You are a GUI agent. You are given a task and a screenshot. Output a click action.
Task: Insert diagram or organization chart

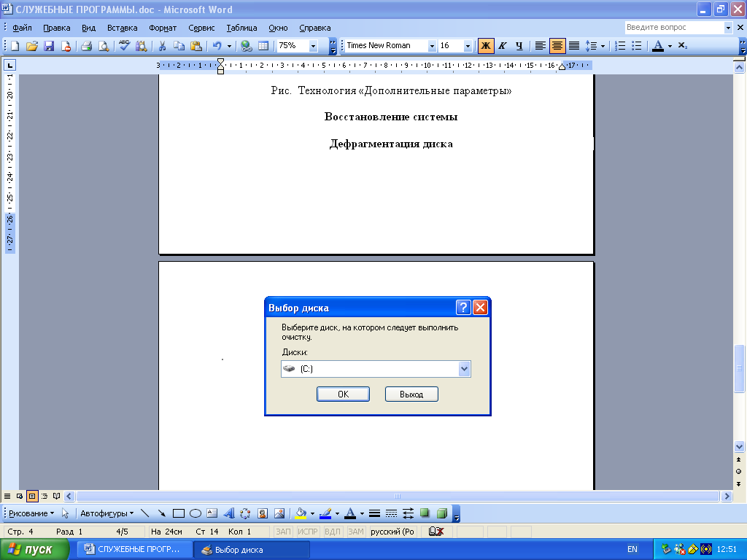point(245,513)
